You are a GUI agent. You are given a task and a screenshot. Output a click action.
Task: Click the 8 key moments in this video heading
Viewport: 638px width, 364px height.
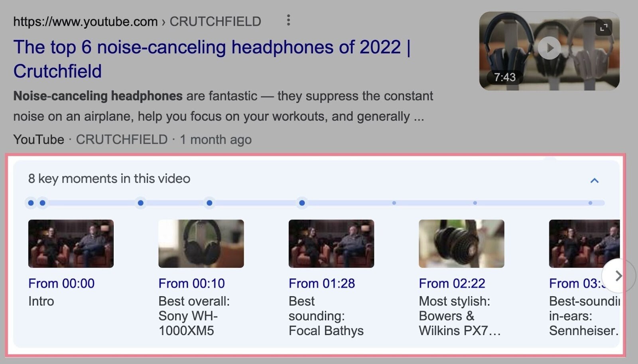coord(109,179)
